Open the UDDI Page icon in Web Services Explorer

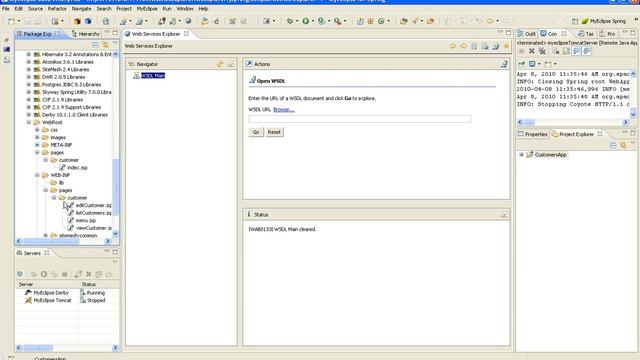[474, 46]
